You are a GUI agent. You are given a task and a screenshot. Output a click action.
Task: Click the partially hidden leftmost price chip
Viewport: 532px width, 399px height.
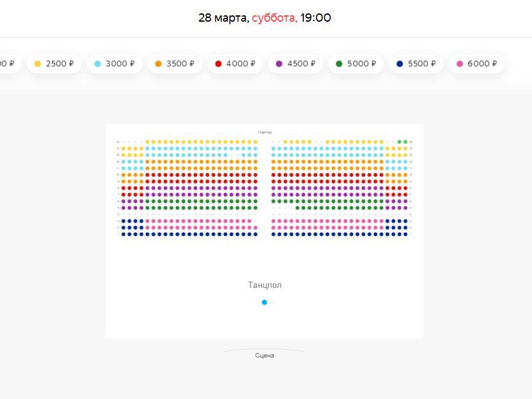8,64
